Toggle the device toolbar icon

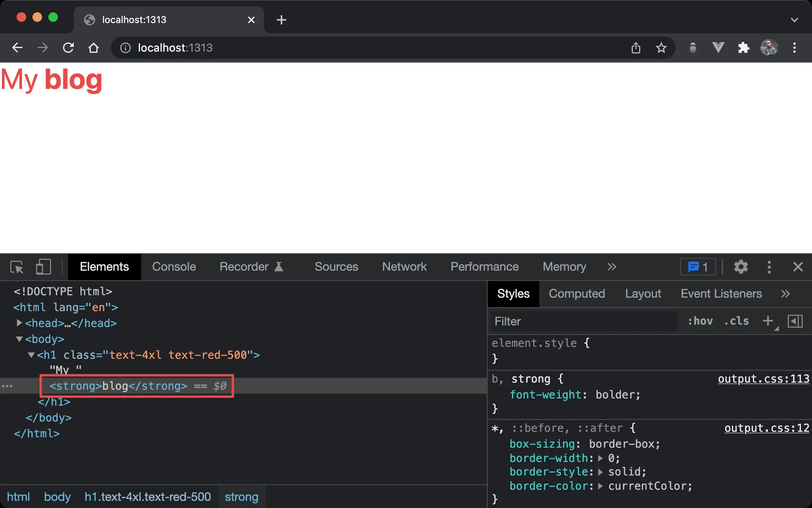pos(43,267)
